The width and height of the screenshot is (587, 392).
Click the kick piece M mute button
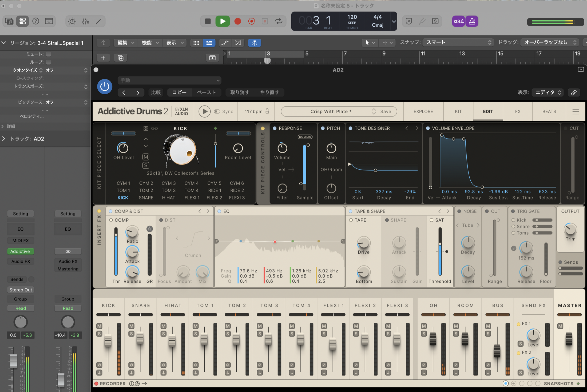click(146, 157)
